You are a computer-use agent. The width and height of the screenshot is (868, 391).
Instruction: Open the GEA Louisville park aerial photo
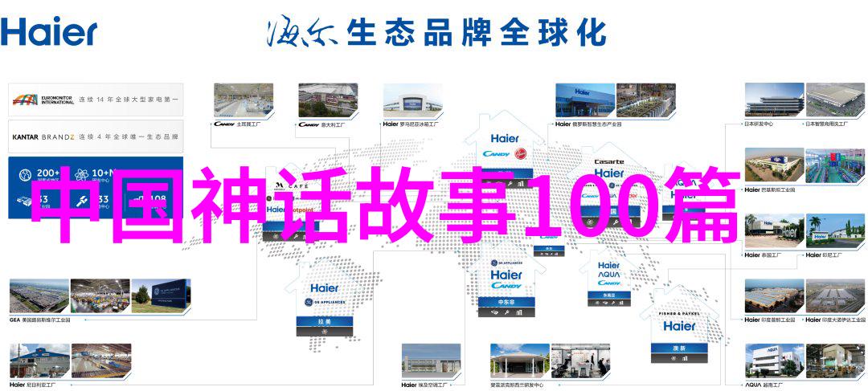point(39,296)
